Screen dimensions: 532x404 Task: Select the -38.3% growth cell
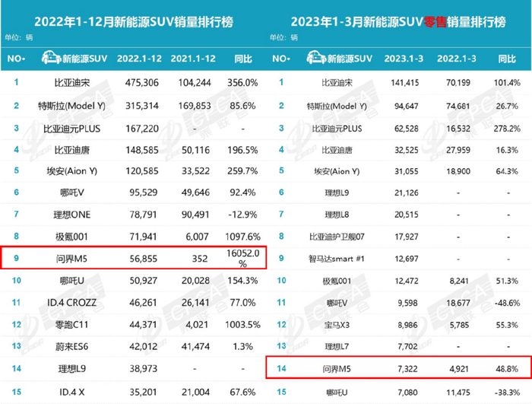coord(507,393)
